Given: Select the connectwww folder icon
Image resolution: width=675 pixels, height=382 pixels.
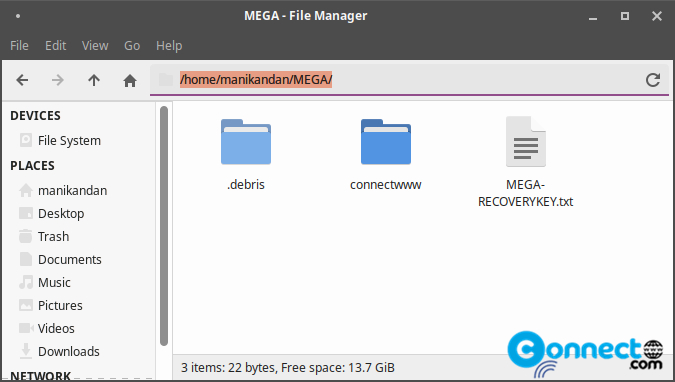Looking at the screenshot, I should (386, 142).
